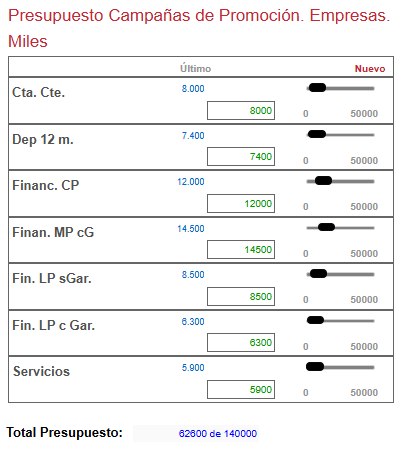This screenshot has height=452, width=409.
Task: Focus the Financ. CP input showing 12000
Action: click(241, 203)
